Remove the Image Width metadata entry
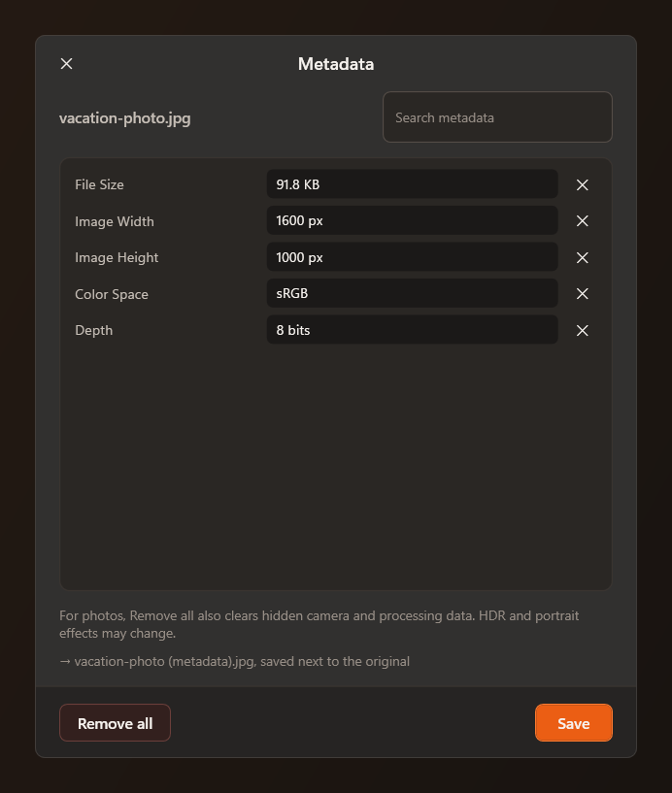Image resolution: width=672 pixels, height=793 pixels. click(582, 221)
